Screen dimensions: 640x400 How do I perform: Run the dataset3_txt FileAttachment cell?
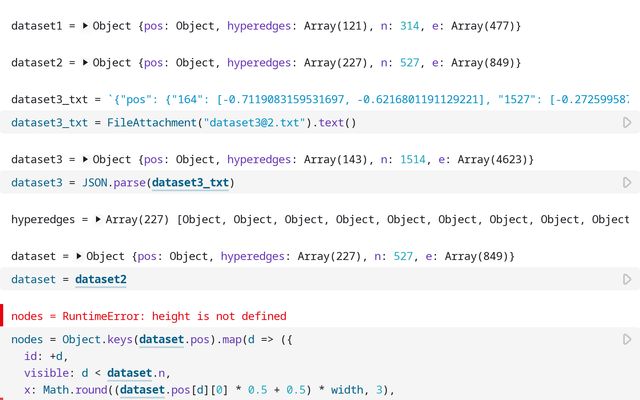tap(627, 123)
